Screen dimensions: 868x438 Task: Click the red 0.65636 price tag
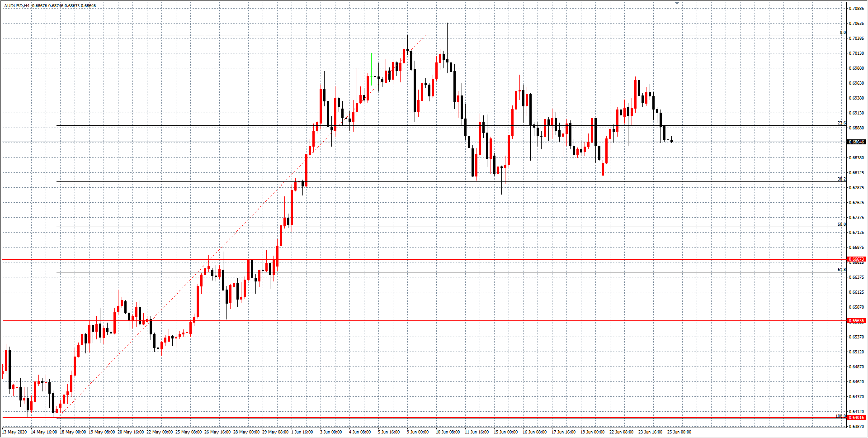point(856,321)
